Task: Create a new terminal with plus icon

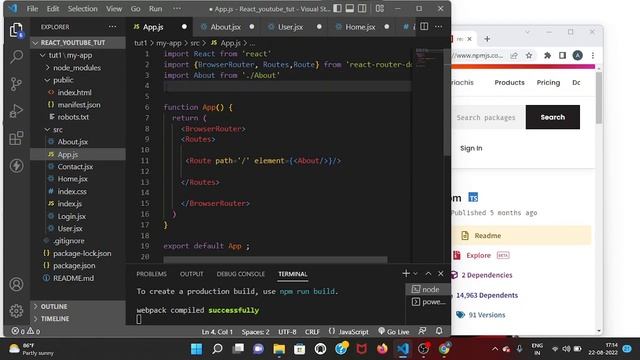Action: tap(406, 273)
